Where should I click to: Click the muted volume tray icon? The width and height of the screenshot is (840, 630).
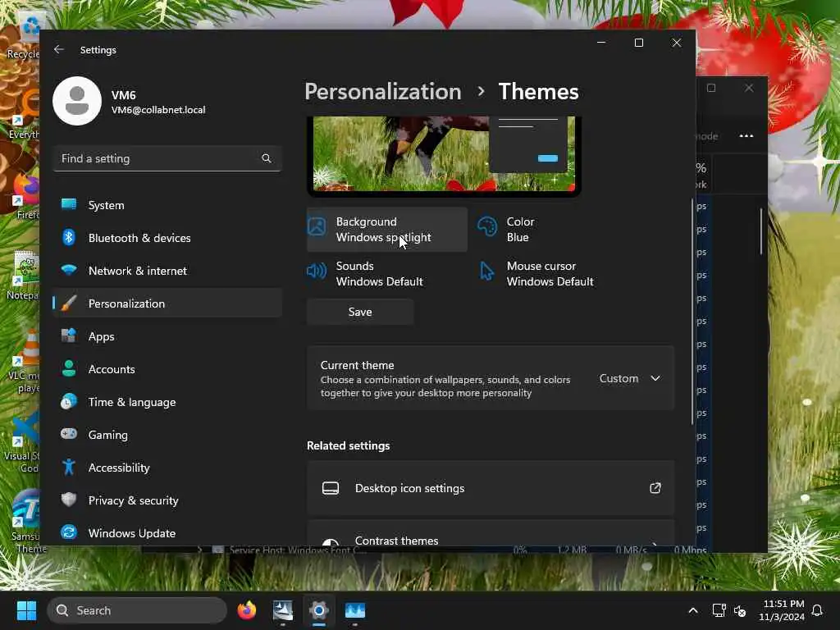[740, 610]
